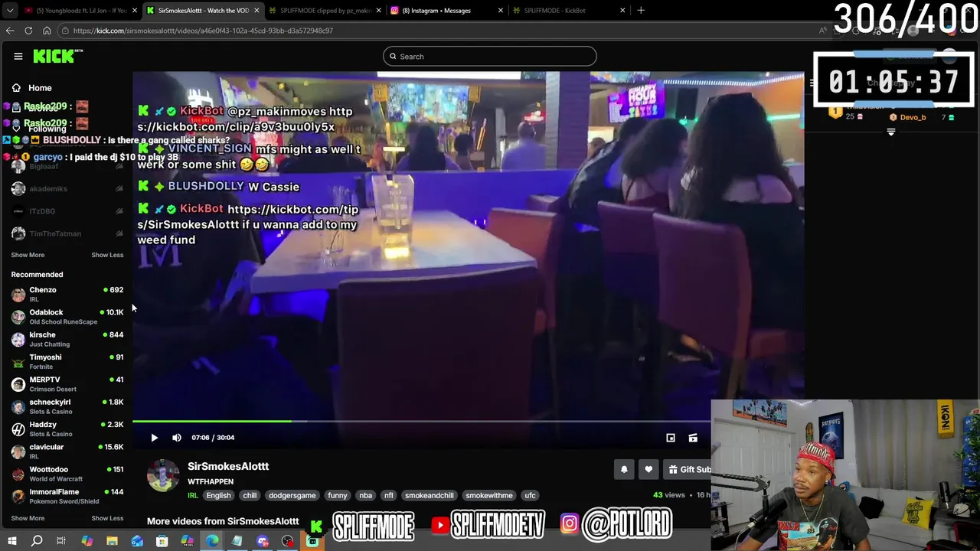Open schneckyirl Slots & Casino channel

tap(67, 406)
